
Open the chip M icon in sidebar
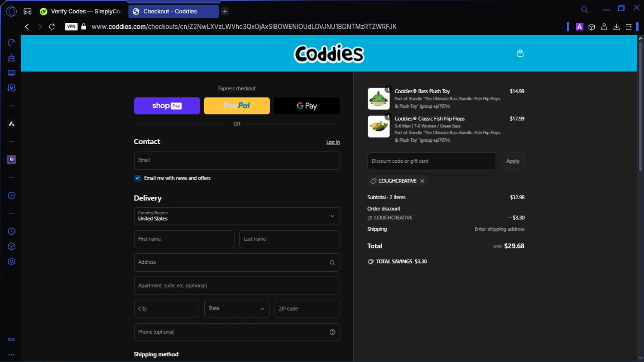pyautogui.click(x=12, y=88)
